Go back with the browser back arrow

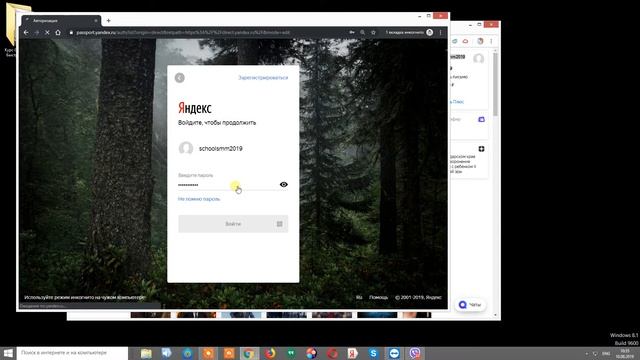pyautogui.click(x=26, y=32)
